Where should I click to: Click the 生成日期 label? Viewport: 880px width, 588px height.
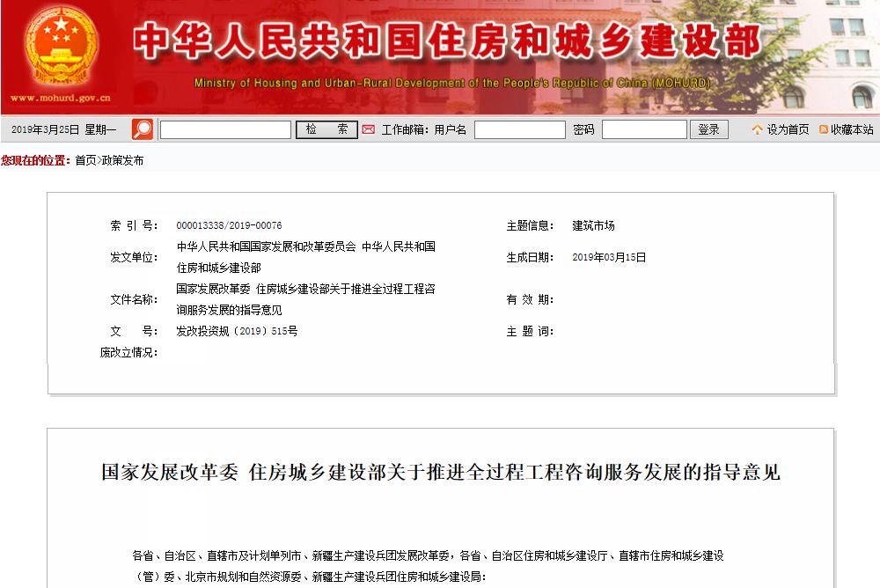click(530, 257)
